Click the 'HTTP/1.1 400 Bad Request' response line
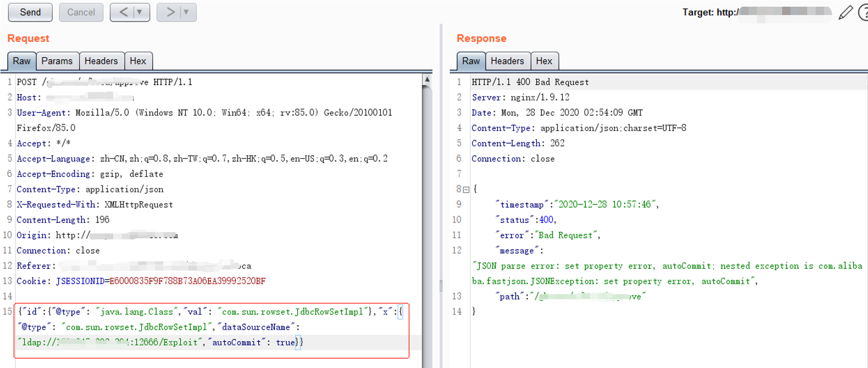The height and width of the screenshot is (368, 868). point(530,82)
